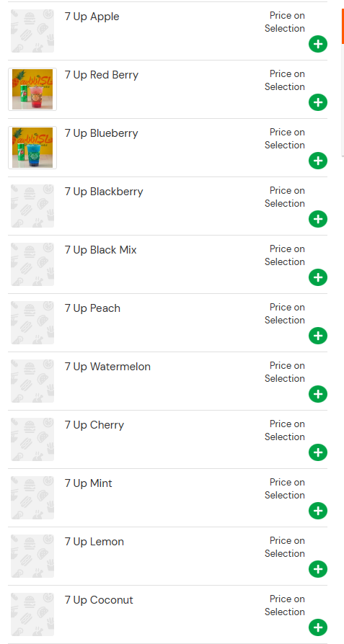Click Price on Selection for 7 Up Mint
The width and height of the screenshot is (344, 644).
[x=285, y=488]
